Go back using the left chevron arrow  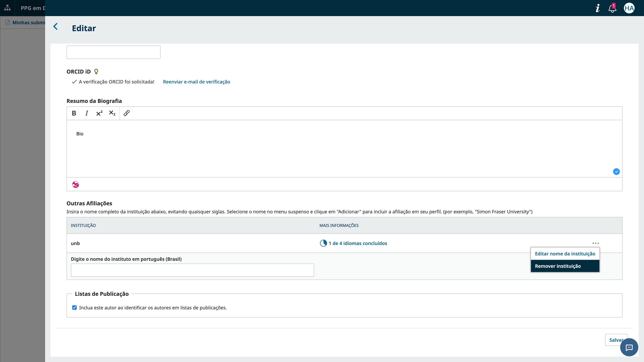pyautogui.click(x=56, y=26)
